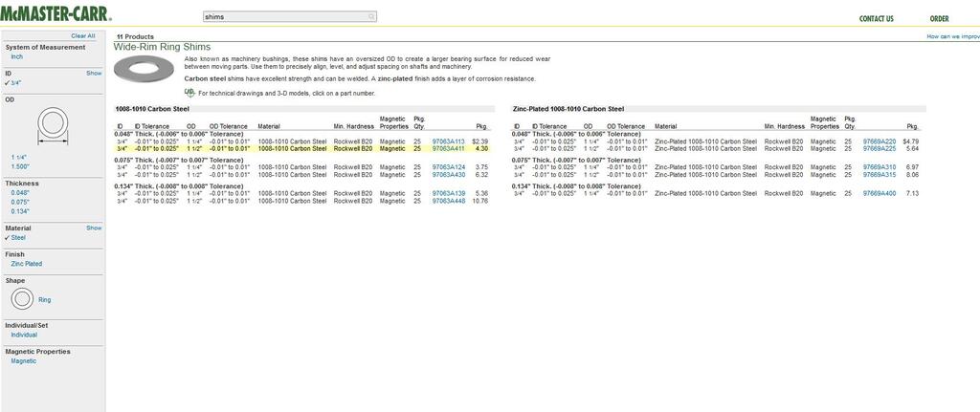
Task: Click the $4.79 price
Action: tap(911, 141)
